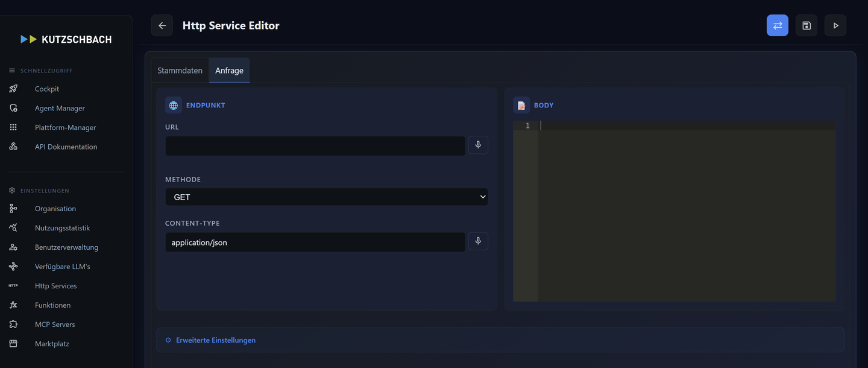Save the Http service via disk icon
868x368 pixels.
(x=807, y=25)
